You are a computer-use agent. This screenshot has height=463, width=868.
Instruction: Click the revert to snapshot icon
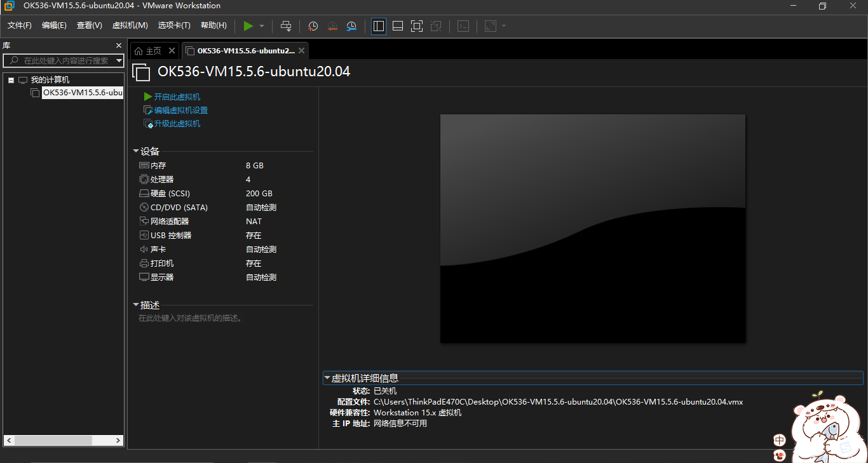pyautogui.click(x=332, y=26)
